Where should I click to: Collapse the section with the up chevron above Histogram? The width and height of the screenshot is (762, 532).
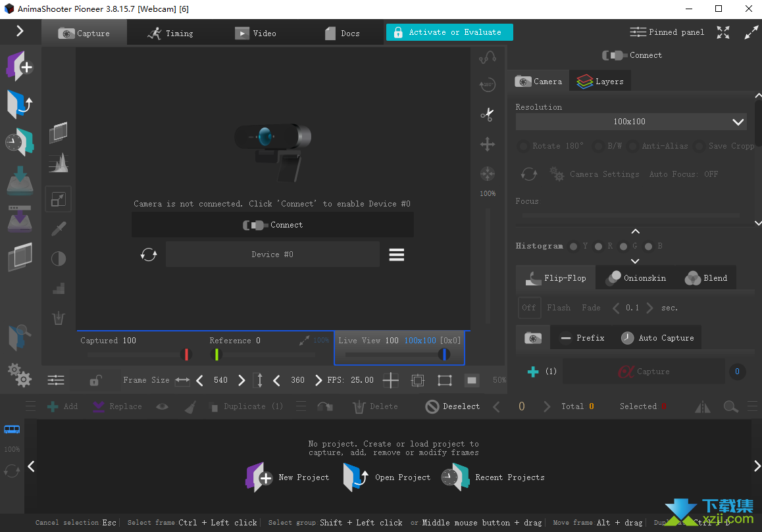pos(635,231)
